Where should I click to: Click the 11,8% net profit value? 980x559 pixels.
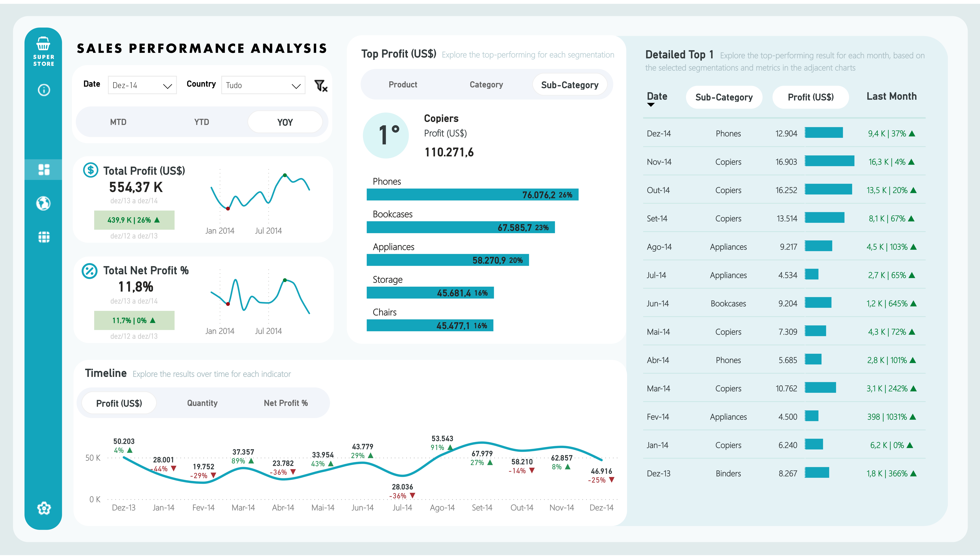click(x=135, y=287)
